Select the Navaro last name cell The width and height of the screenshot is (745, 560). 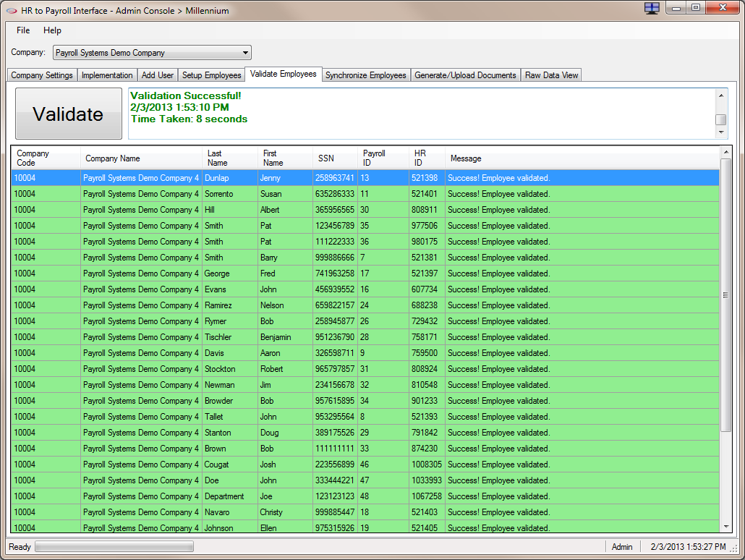pos(230,512)
